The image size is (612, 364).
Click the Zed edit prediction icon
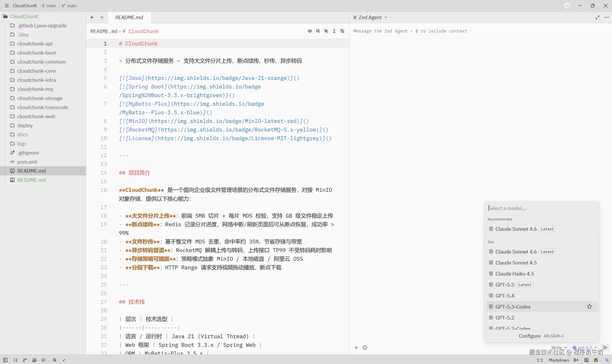point(576,360)
